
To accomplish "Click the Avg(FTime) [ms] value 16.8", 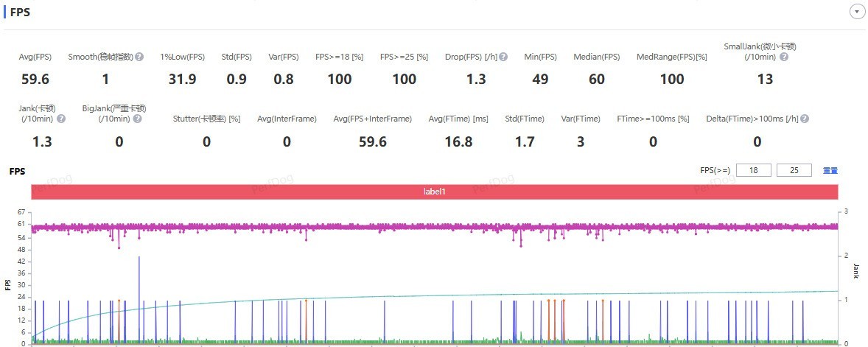I will pos(458,141).
